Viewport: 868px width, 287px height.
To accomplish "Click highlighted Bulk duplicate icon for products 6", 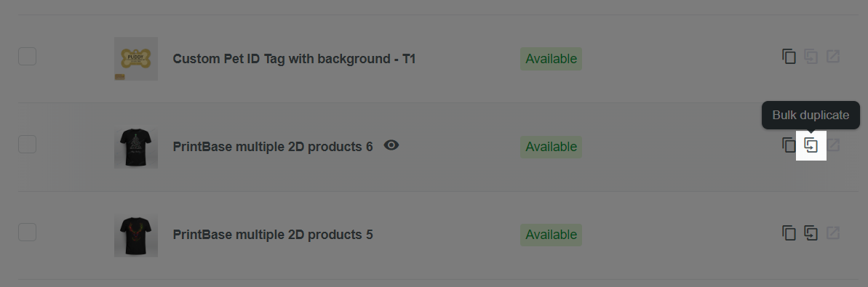I will tap(811, 145).
